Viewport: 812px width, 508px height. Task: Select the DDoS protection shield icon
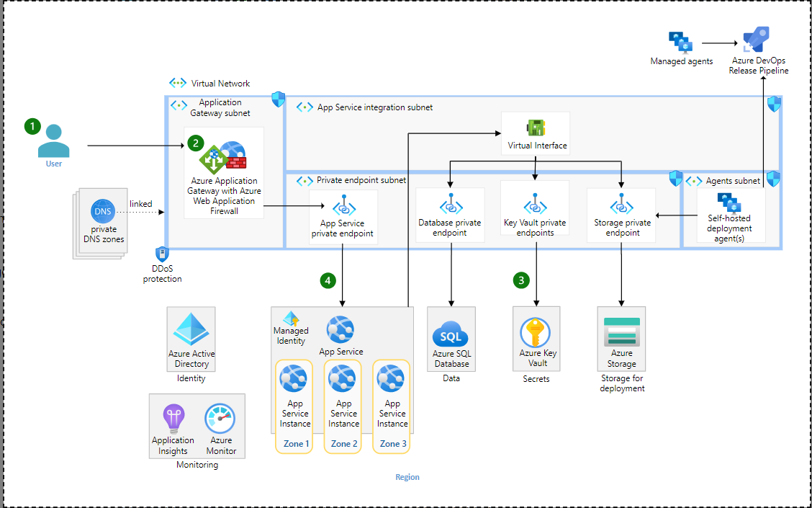tap(162, 254)
